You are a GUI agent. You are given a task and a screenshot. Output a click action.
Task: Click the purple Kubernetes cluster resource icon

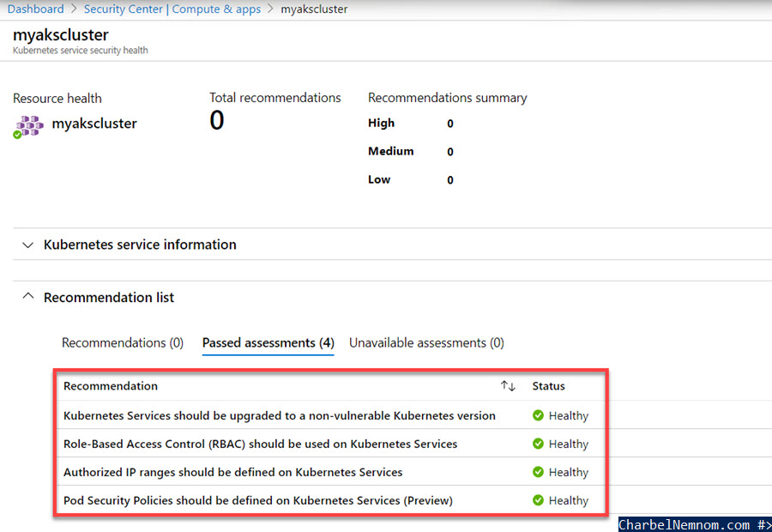(28, 127)
